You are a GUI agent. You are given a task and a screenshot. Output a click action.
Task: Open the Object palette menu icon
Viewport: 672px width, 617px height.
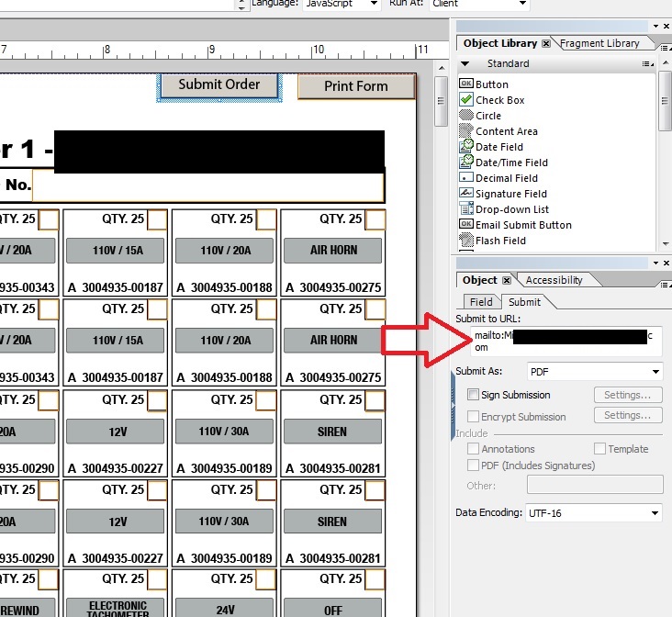[665, 285]
